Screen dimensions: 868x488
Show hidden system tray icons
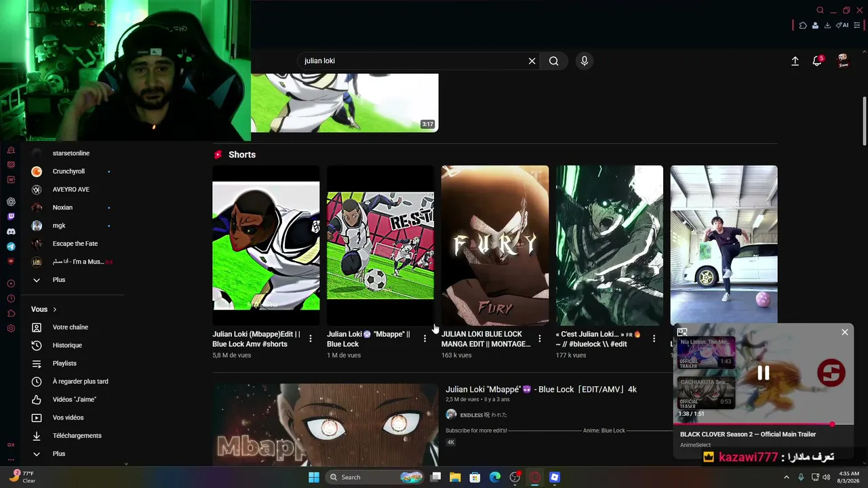pyautogui.click(x=787, y=477)
